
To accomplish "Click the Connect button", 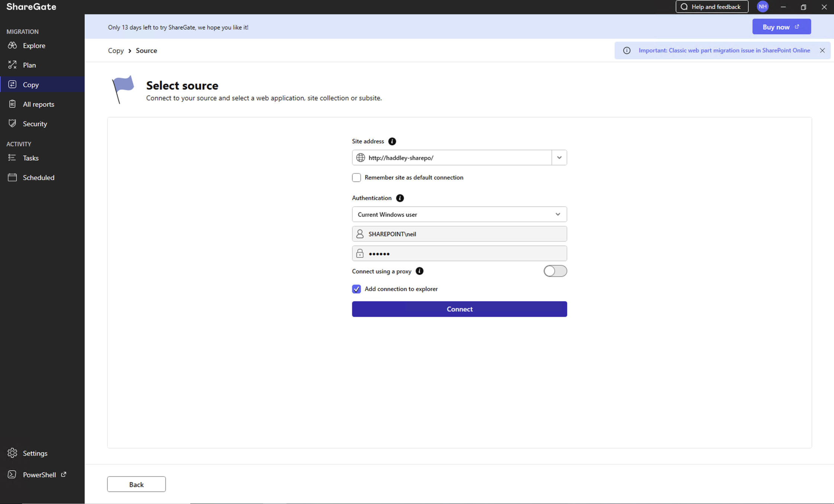I will (459, 309).
